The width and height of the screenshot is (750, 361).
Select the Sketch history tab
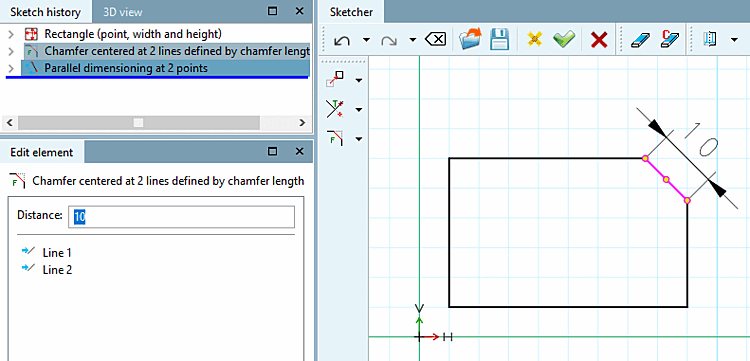pyautogui.click(x=45, y=12)
